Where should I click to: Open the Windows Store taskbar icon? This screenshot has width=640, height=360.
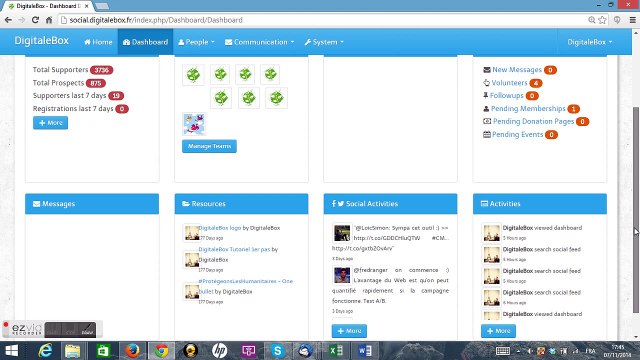tap(102, 351)
